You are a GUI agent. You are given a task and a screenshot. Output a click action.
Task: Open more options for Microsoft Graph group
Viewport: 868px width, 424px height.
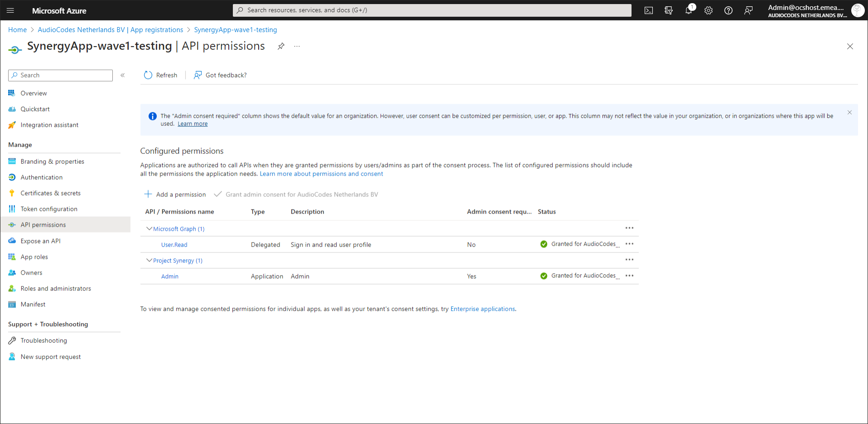point(629,228)
